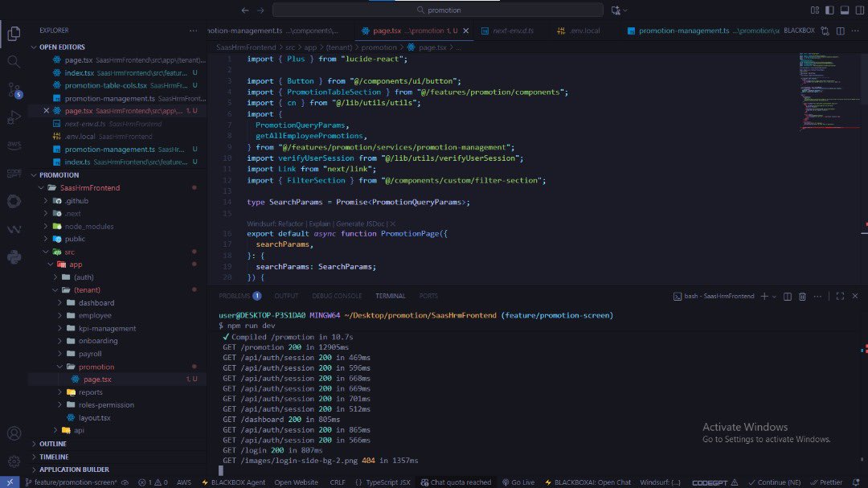Toggle the secondary side bar visibility

860,10
